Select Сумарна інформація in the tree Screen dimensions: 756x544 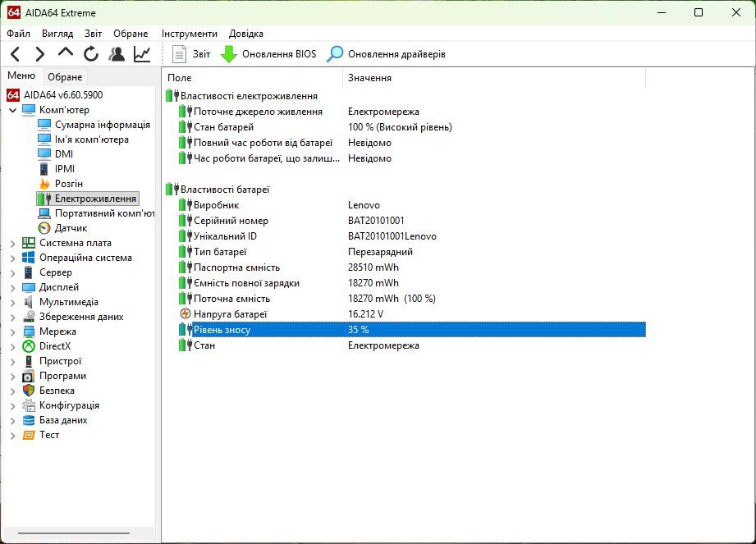point(103,125)
